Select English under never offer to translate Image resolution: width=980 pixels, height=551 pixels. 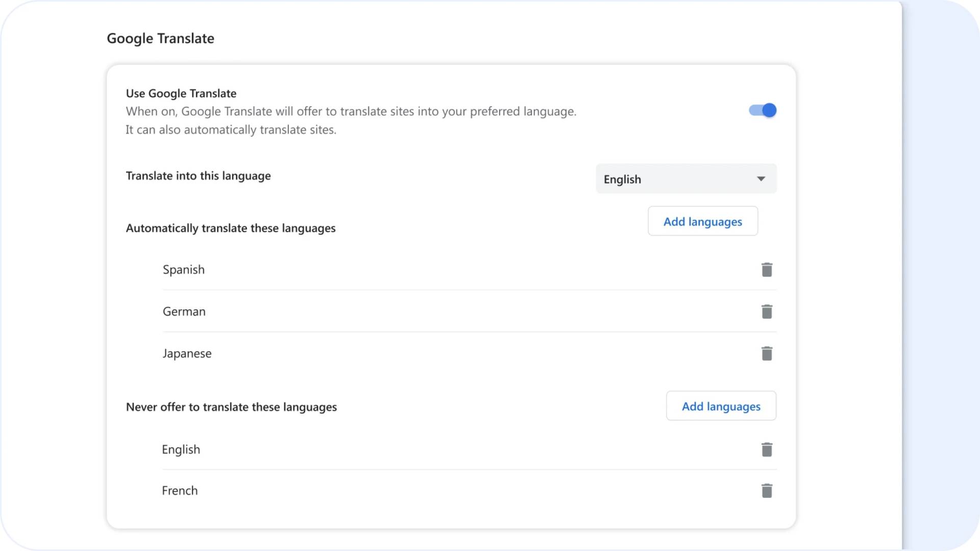tap(181, 449)
